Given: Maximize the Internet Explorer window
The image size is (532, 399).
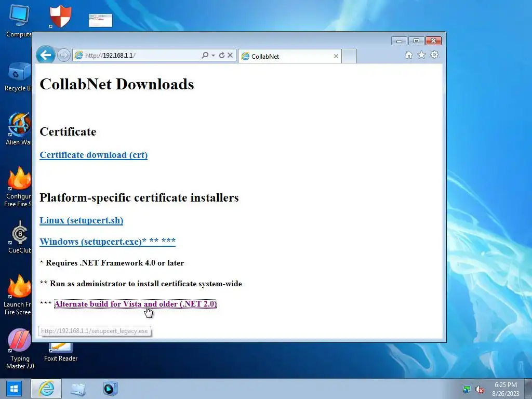Looking at the screenshot, I should (x=416, y=41).
